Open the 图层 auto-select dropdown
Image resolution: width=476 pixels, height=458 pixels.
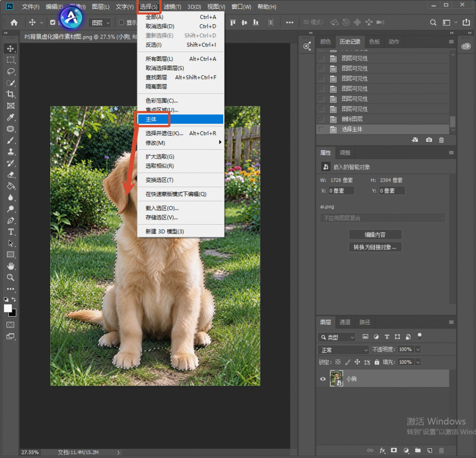coord(100,23)
